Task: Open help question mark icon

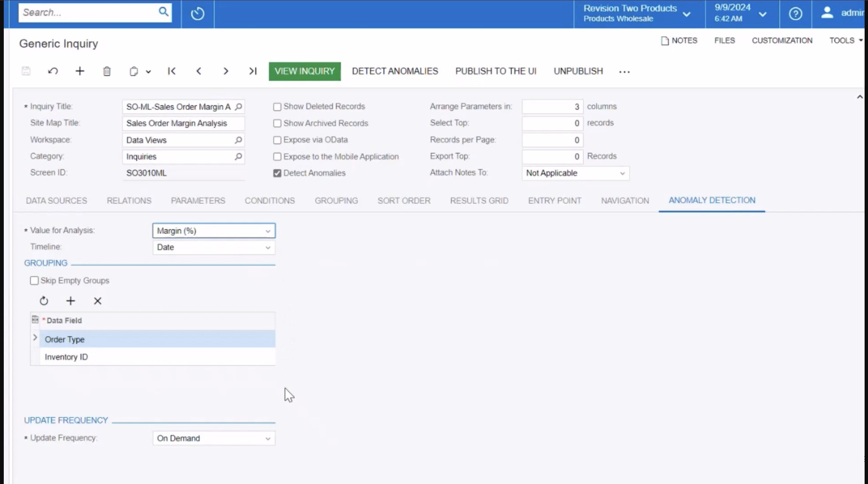Action: (x=795, y=14)
